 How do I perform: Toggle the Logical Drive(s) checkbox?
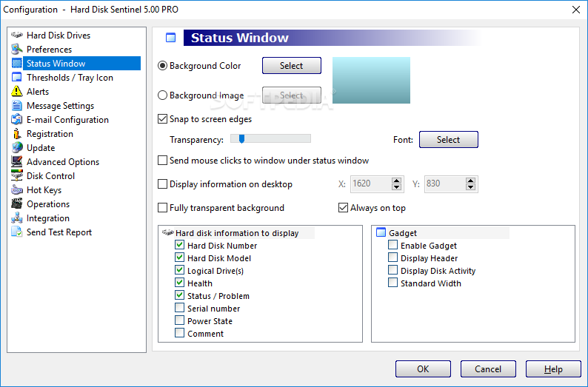point(180,270)
